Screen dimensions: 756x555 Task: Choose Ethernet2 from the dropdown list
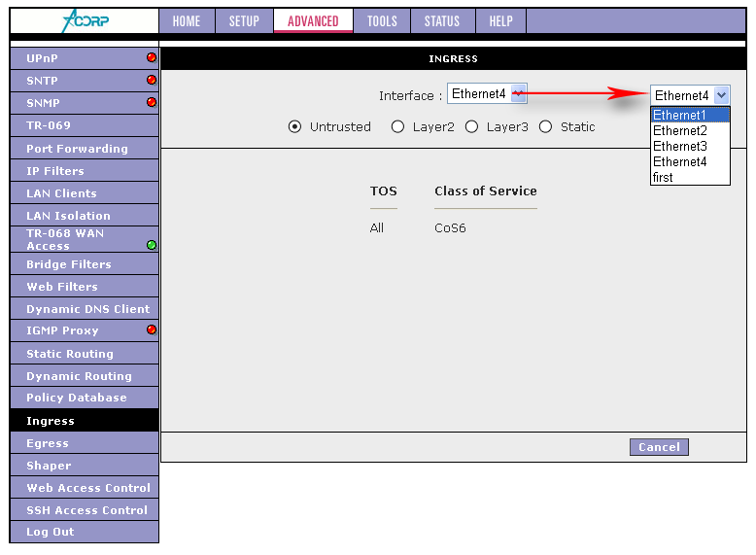(x=690, y=130)
